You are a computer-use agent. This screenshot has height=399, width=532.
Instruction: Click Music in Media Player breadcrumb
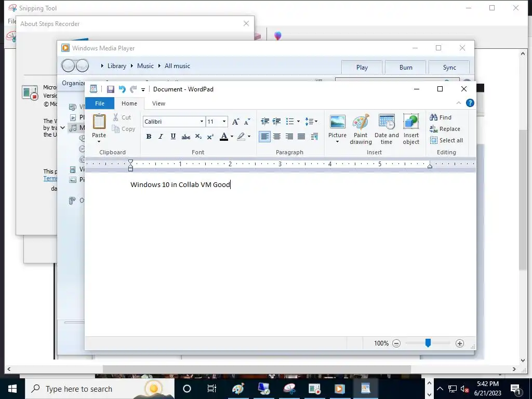click(145, 66)
